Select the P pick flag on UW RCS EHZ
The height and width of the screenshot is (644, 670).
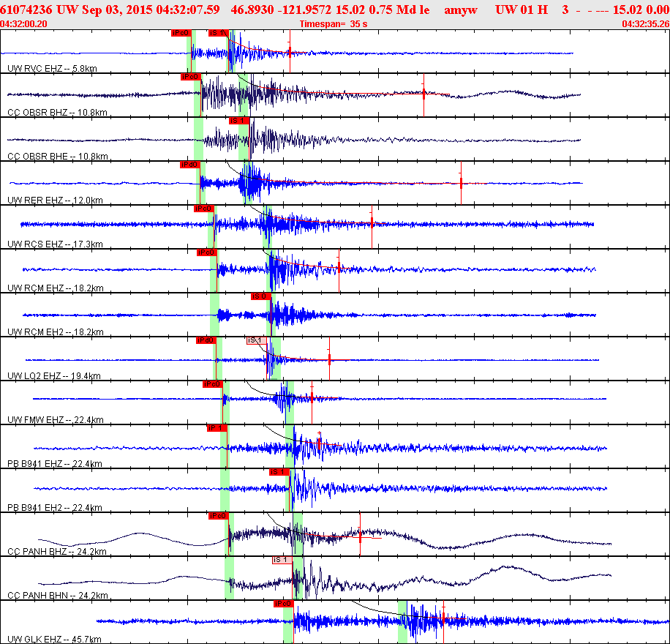point(203,209)
